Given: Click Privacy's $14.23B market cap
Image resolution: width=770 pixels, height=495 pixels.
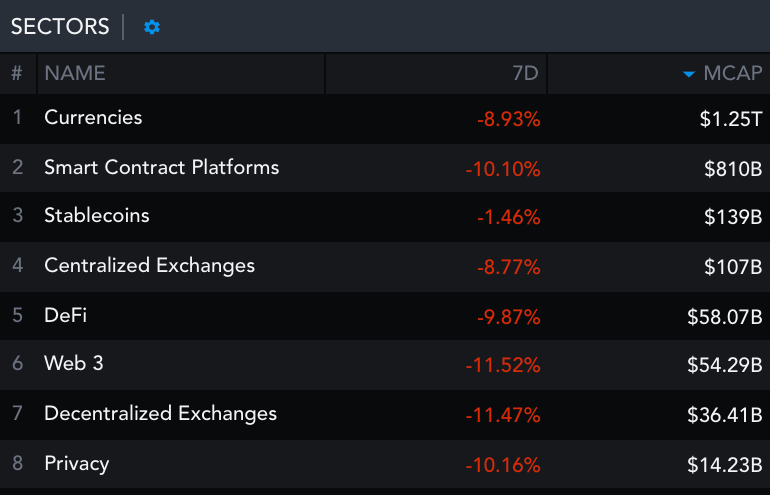Looking at the screenshot, I should [725, 465].
